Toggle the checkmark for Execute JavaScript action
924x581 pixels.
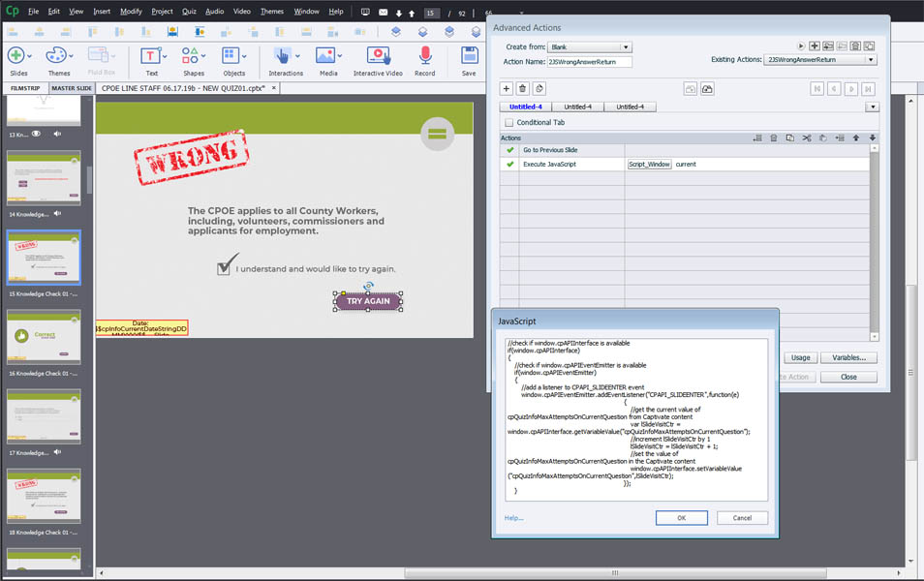click(x=509, y=165)
